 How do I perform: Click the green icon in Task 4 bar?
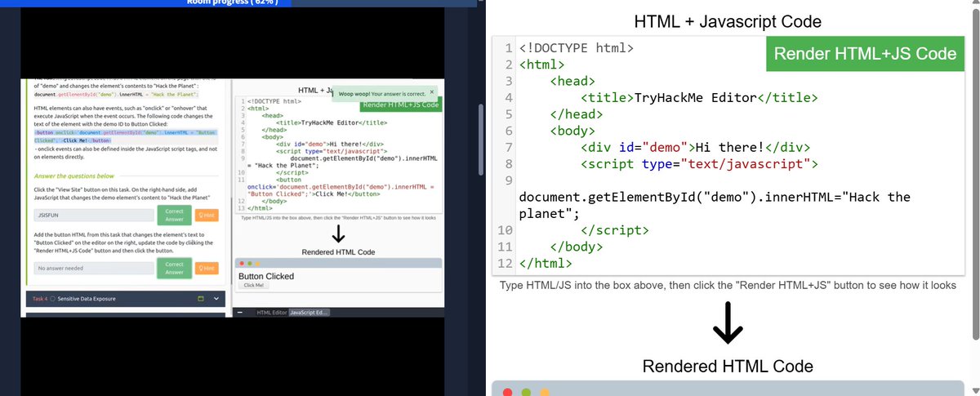point(199,299)
